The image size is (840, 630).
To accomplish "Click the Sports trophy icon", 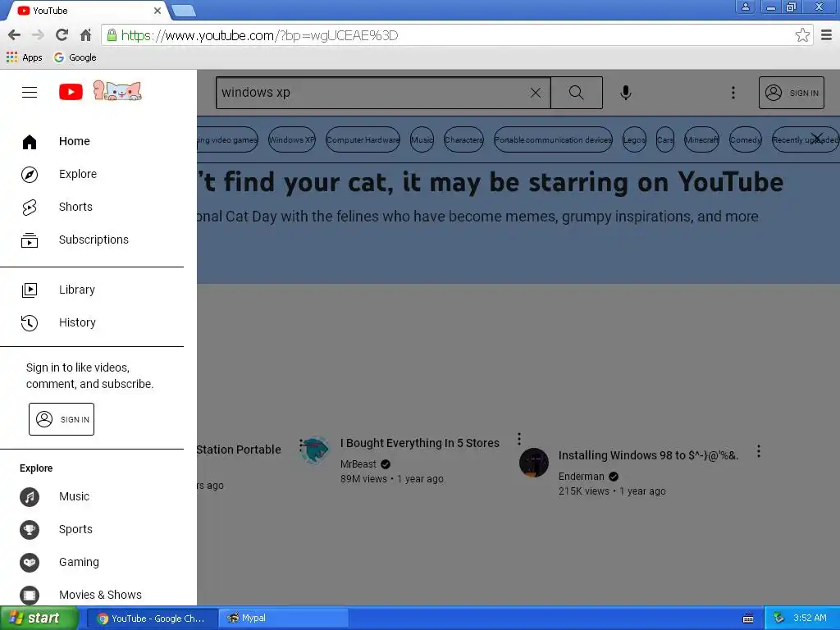I will pyautogui.click(x=30, y=529).
